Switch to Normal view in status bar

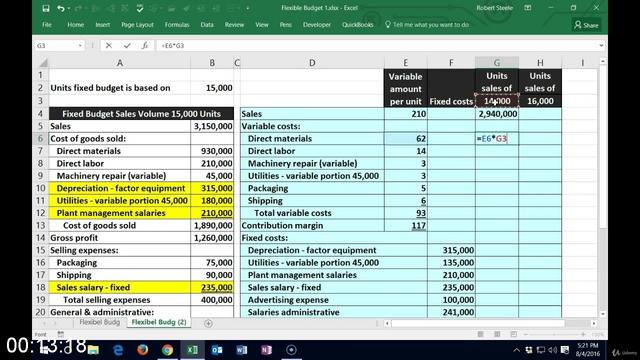click(480, 334)
